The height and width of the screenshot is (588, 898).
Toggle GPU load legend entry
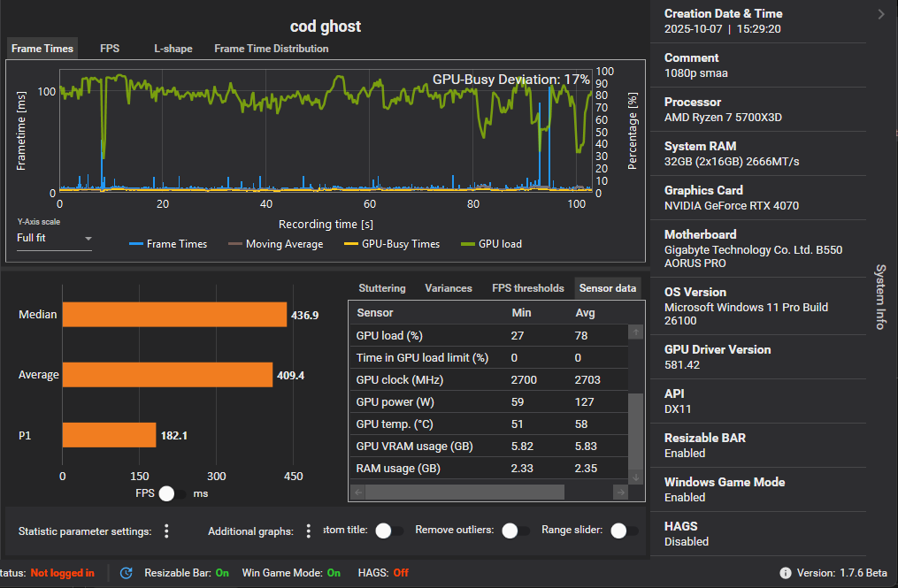coord(491,244)
